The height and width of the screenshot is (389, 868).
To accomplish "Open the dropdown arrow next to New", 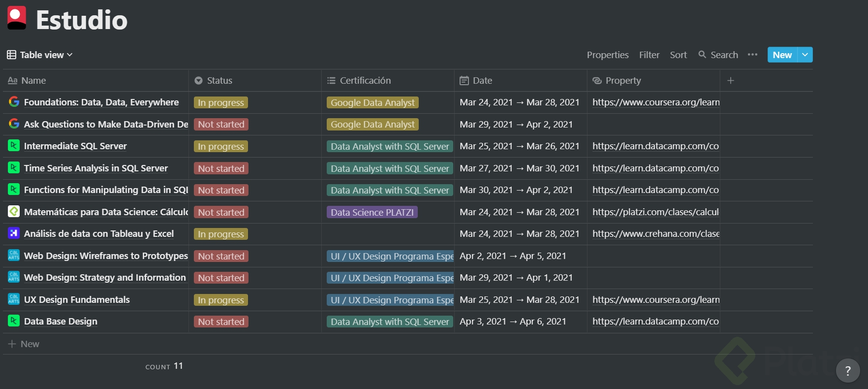I will coord(805,55).
